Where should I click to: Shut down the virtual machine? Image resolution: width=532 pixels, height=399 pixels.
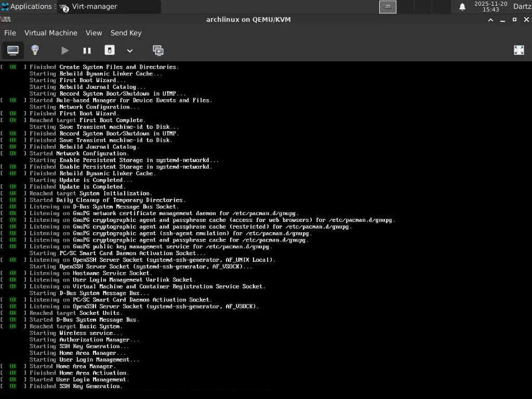109,50
